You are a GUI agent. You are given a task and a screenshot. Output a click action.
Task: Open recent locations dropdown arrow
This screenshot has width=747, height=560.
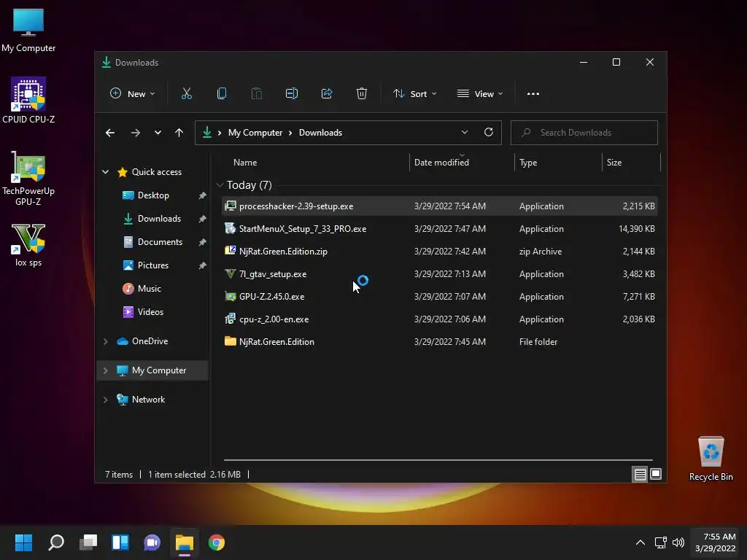[158, 133]
